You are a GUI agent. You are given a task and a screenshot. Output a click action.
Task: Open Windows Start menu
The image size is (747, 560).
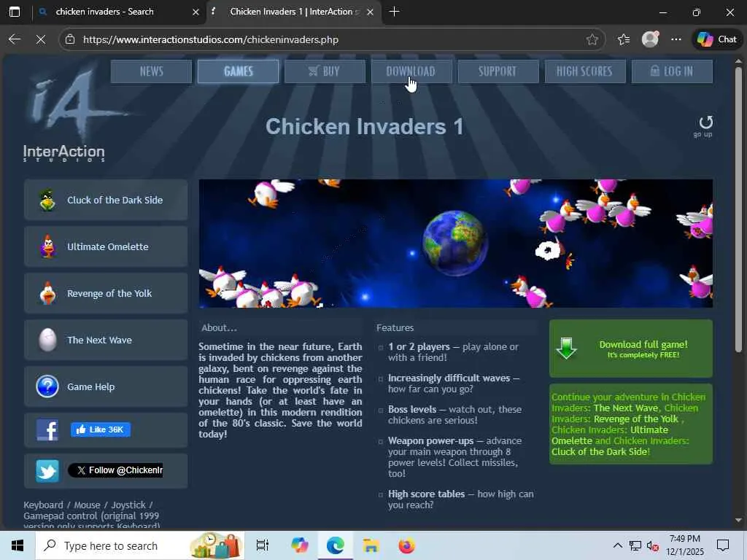click(x=18, y=545)
